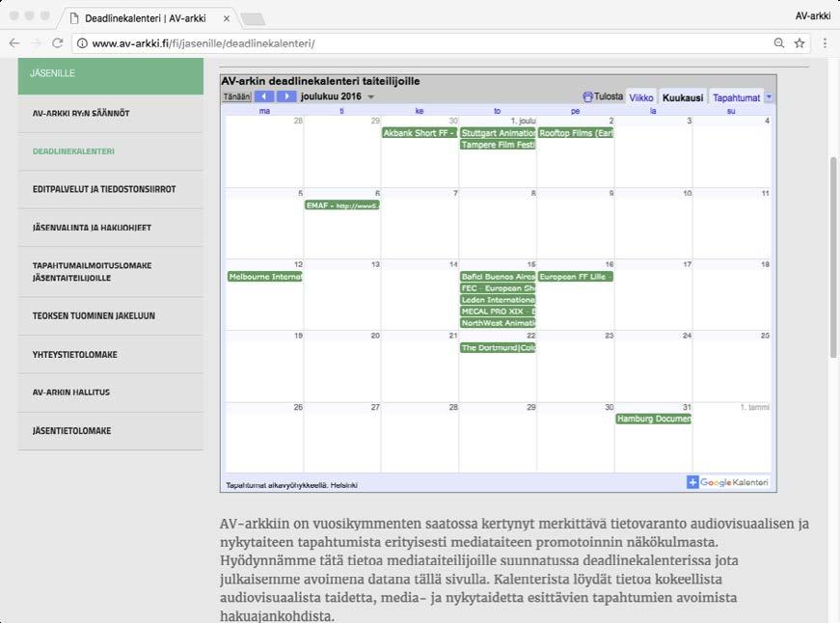Open the zoom magnifier icon in address bar
Viewport: 840px width, 623px height.
coord(779,43)
